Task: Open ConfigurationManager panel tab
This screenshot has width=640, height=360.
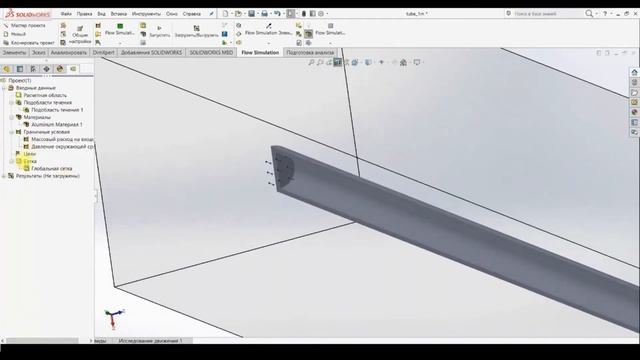Action: pos(33,69)
